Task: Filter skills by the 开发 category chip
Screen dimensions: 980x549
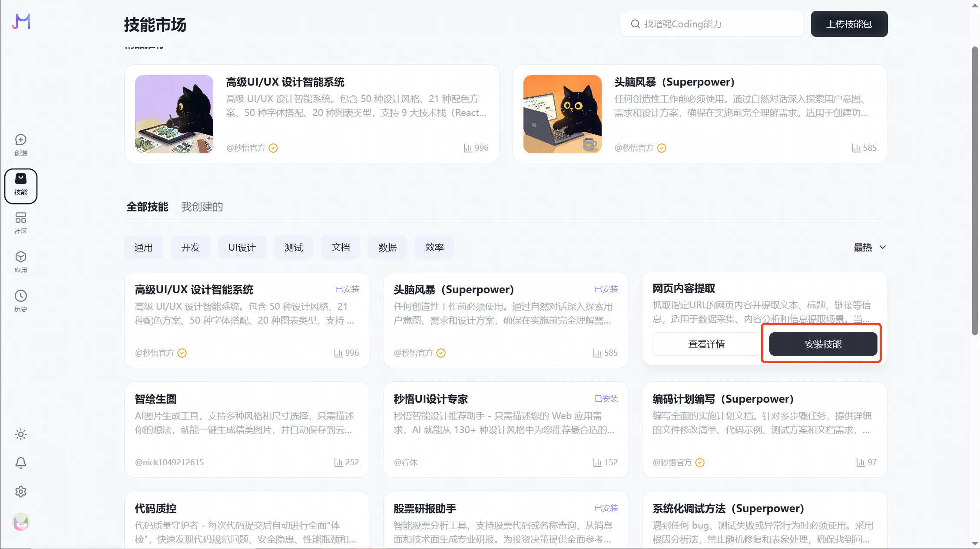Action: [x=190, y=248]
